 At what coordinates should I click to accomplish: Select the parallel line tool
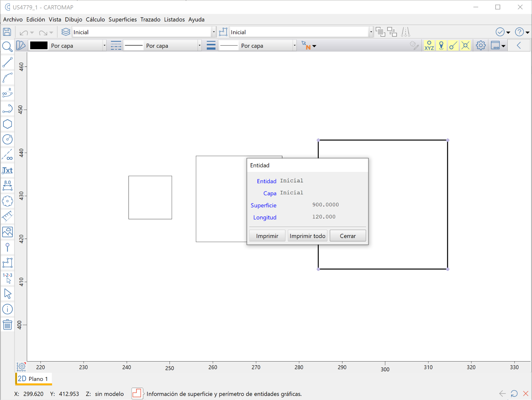[7, 155]
